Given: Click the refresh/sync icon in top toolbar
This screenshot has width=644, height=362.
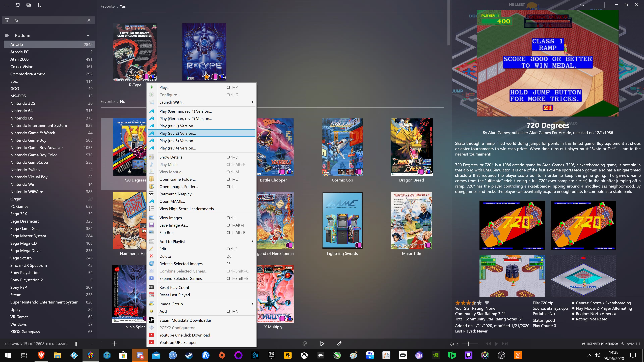Looking at the screenshot, I should (18, 5).
